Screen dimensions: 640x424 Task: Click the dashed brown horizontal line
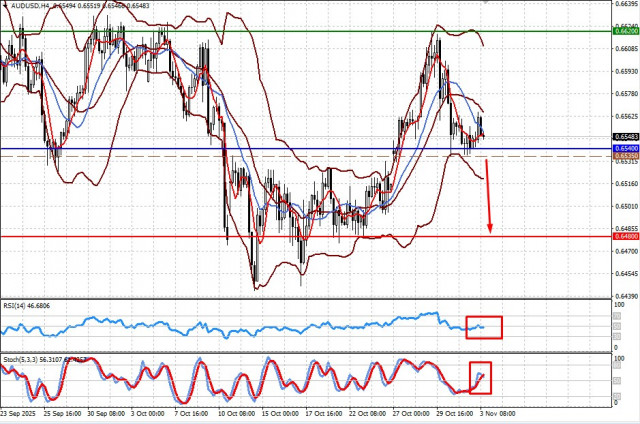pyautogui.click(x=306, y=156)
